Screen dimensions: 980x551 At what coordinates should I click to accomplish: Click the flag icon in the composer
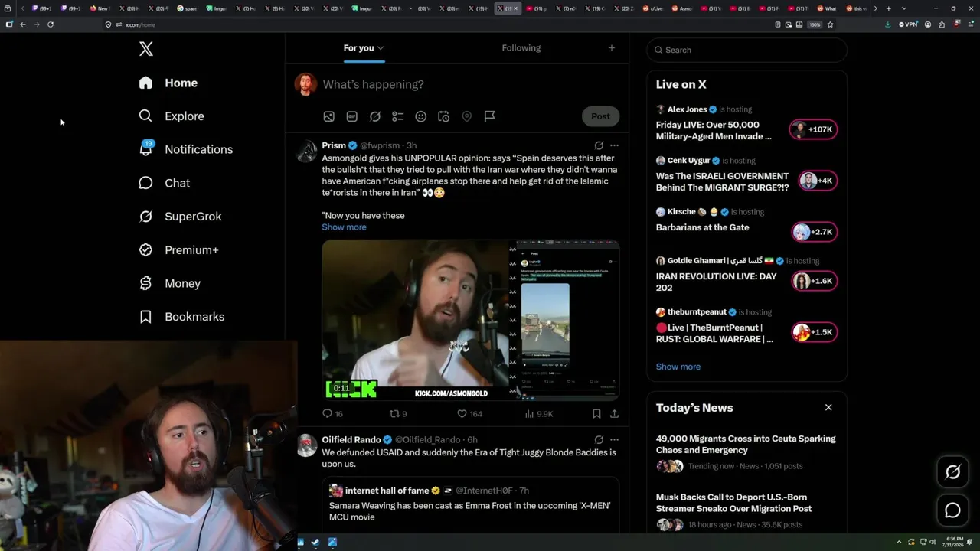coord(489,116)
